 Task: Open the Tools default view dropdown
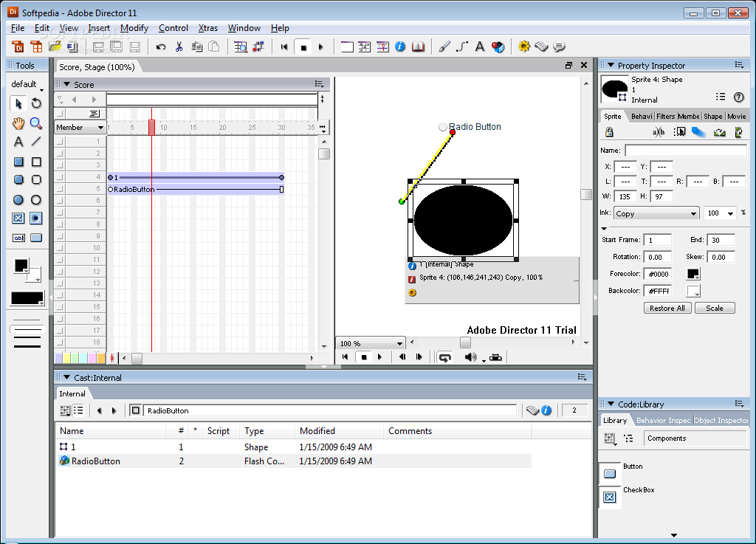[27, 84]
